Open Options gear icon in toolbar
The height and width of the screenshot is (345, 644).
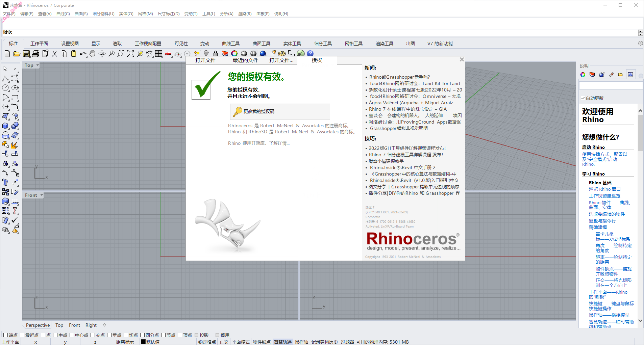tap(281, 53)
